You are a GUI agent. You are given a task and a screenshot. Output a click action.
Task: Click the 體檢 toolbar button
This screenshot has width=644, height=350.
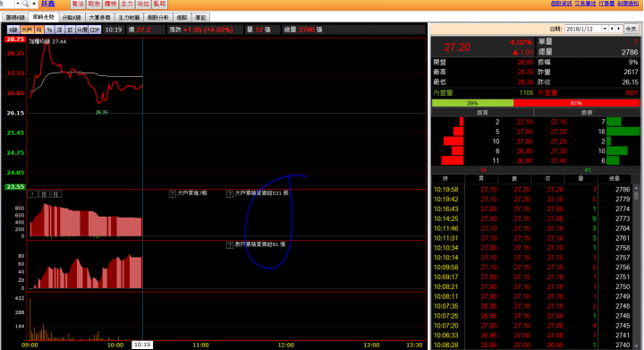110,4
